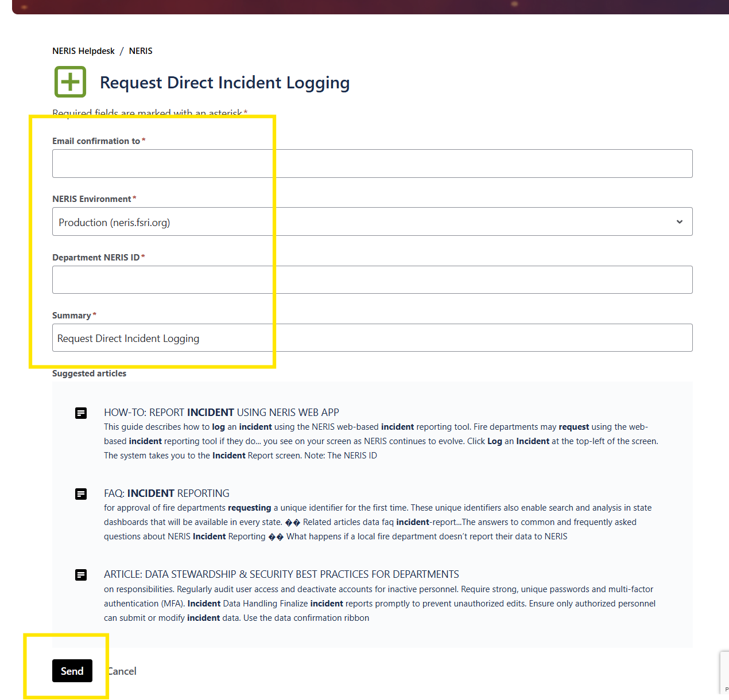Click the chevron arrow in the NERIS Environment field
Screen dimensions: 729x700
click(679, 222)
